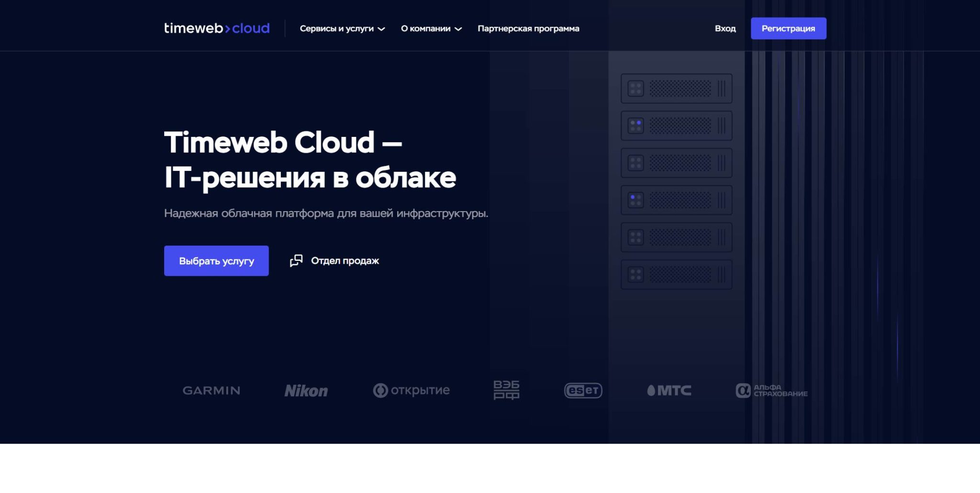Click the Nikon partner logo

306,391
